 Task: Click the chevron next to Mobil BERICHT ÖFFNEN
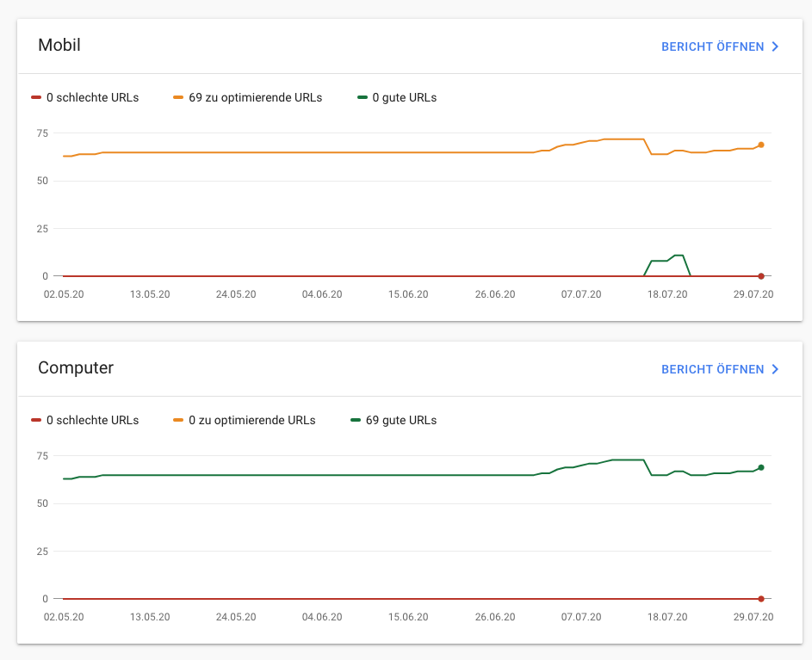coord(775,46)
